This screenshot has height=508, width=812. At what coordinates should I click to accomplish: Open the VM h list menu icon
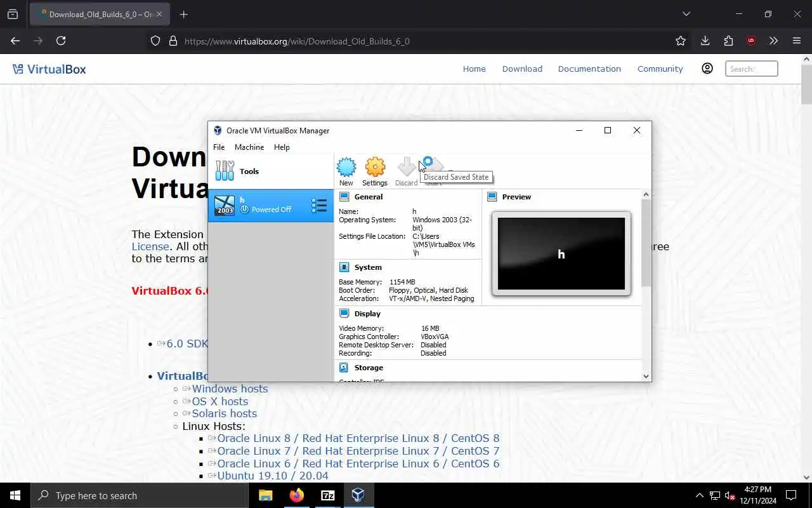coord(319,205)
